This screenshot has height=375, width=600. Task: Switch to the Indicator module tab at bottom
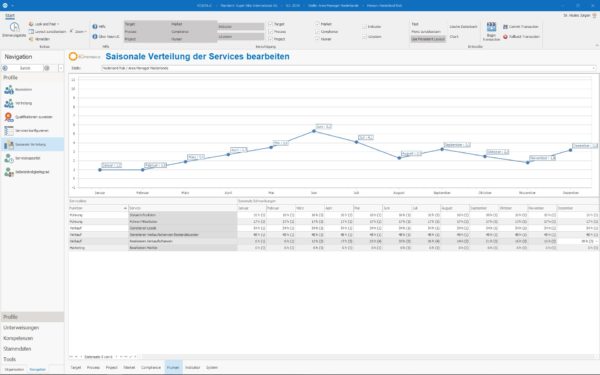192,367
